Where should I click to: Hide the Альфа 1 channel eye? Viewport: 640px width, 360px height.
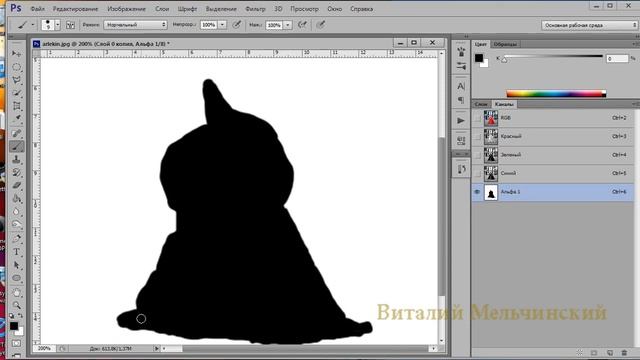pos(477,192)
